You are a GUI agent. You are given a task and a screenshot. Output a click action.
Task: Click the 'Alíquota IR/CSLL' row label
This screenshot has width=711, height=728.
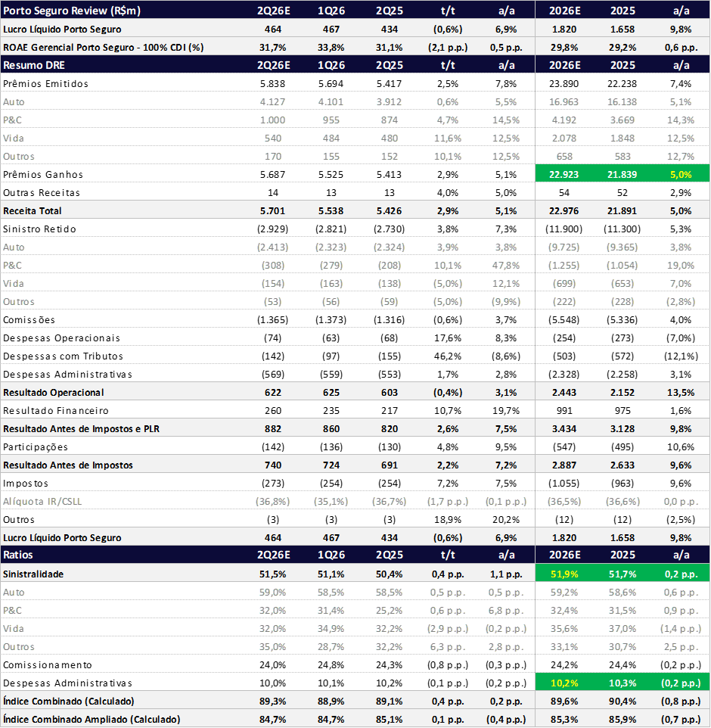[42, 502]
